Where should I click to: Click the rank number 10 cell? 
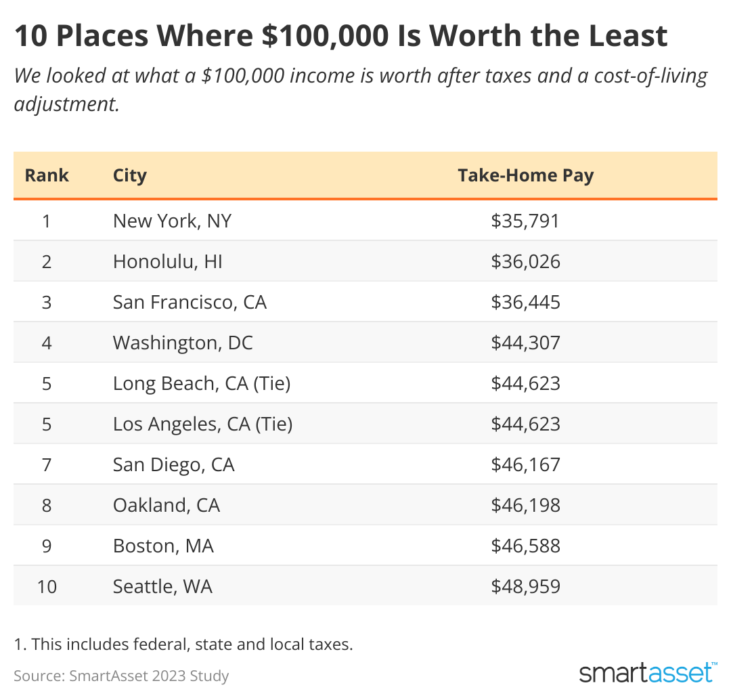47,586
